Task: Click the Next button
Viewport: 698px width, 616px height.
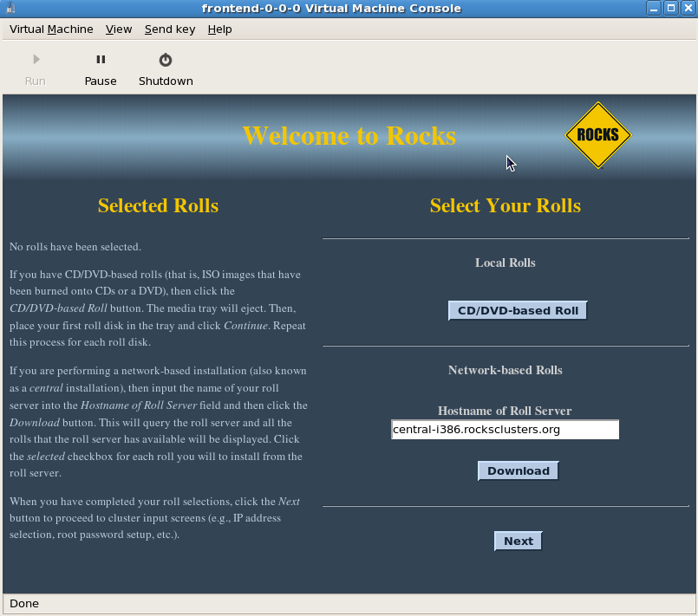Action: point(519,541)
